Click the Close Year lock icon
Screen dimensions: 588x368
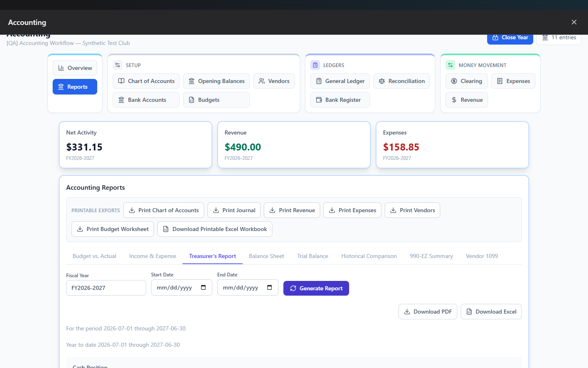click(495, 37)
